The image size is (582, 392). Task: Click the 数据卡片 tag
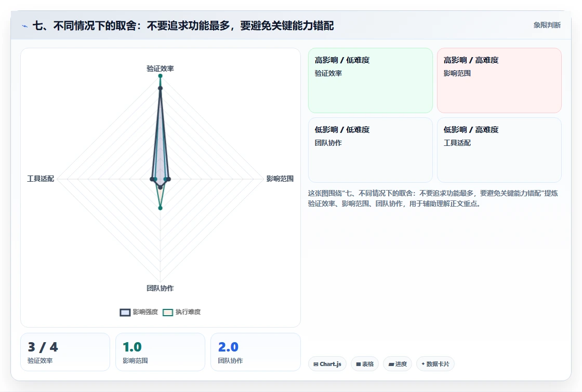[435, 364]
